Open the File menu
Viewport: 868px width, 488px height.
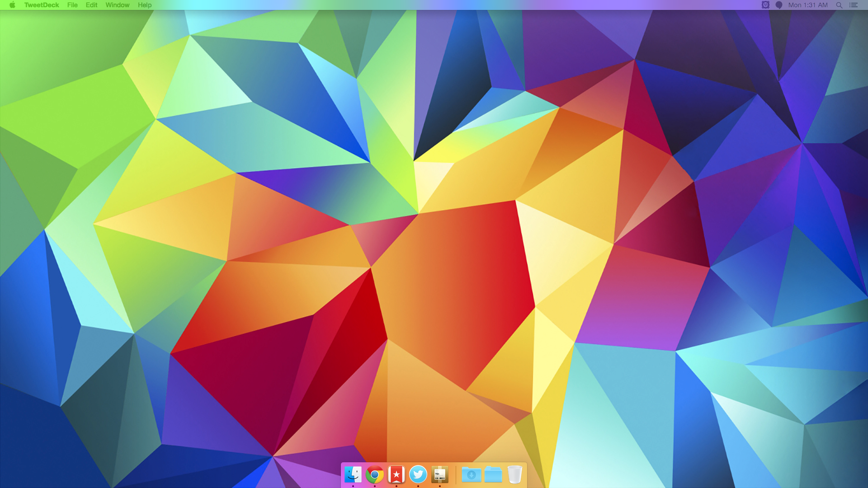72,5
